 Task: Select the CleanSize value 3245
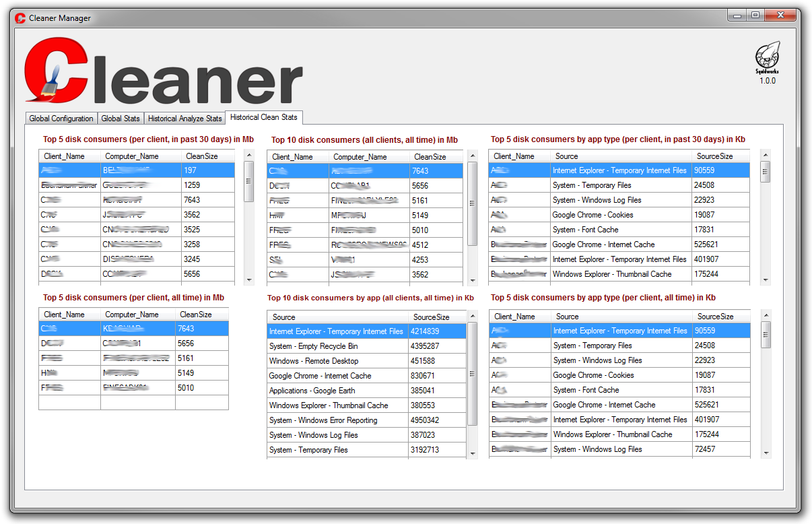tap(208, 259)
